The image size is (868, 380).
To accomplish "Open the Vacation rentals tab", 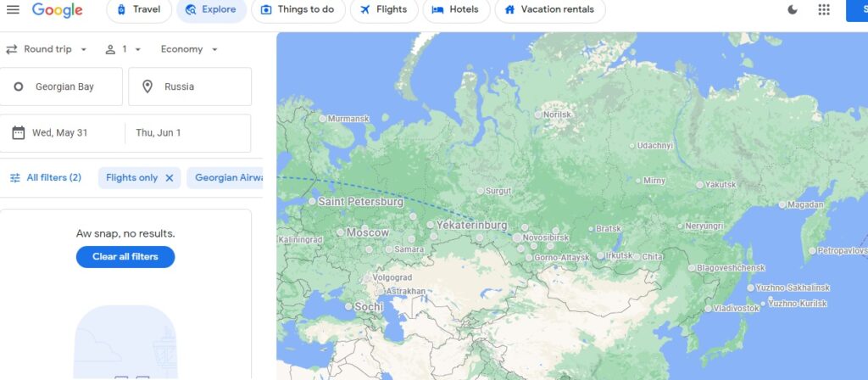I will [549, 10].
